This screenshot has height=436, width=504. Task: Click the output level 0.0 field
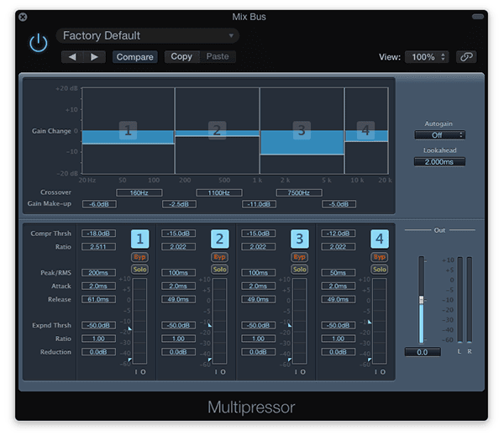[423, 352]
